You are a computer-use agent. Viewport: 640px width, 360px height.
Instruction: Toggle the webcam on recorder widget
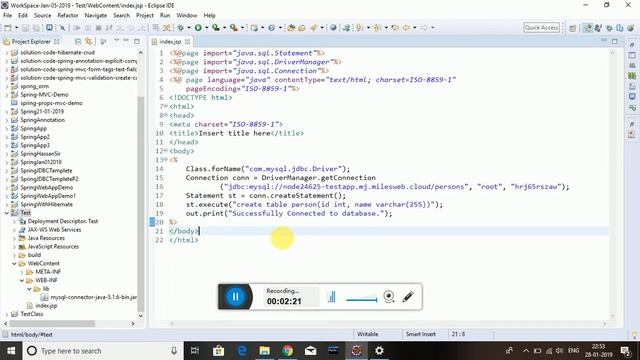point(389,296)
